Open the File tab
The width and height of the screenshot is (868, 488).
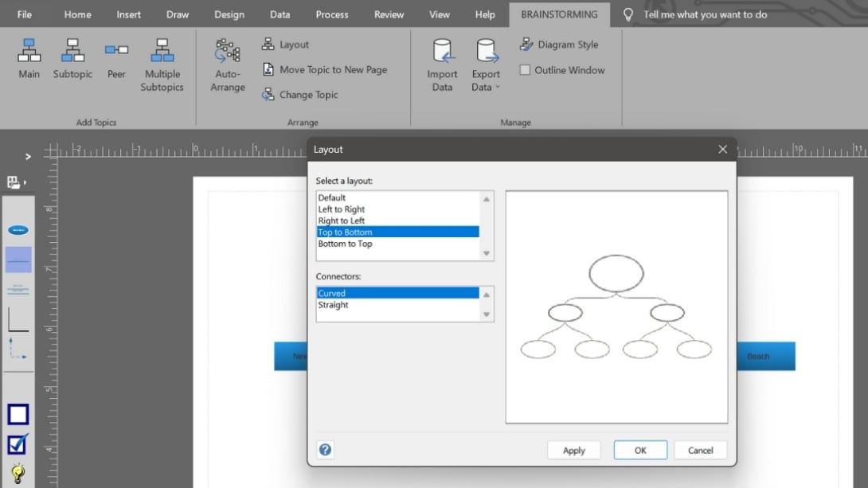(25, 14)
